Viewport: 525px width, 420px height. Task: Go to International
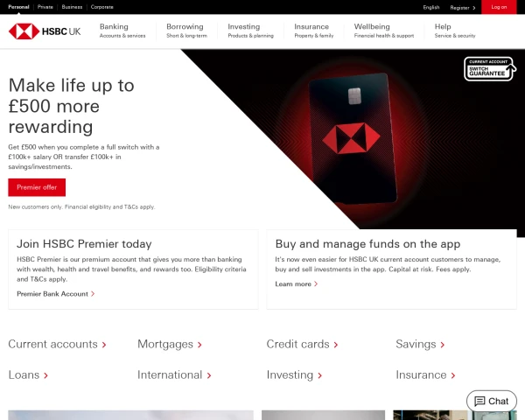click(x=170, y=374)
